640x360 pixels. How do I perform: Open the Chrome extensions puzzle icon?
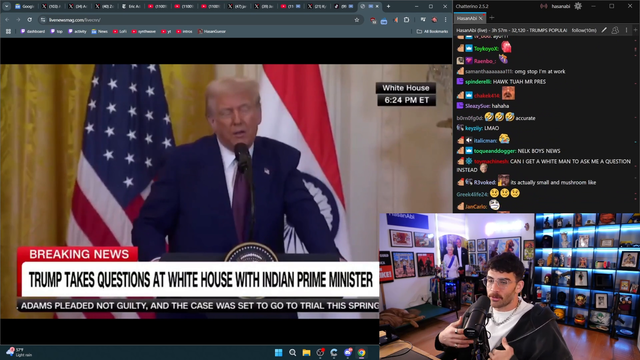407,20
